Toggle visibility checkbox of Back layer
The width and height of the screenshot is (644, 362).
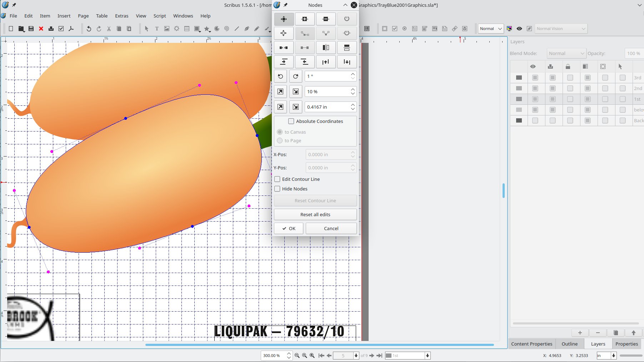(535, 120)
